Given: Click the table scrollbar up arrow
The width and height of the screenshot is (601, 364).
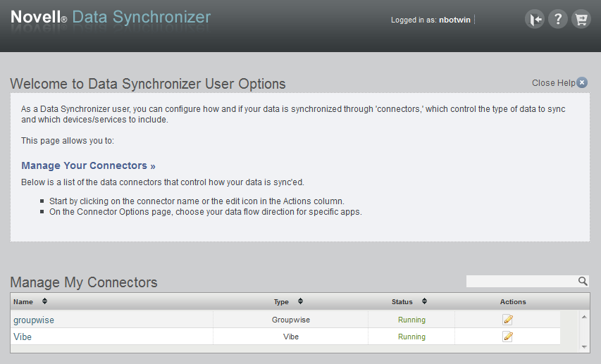Looking at the screenshot, I should [x=584, y=317].
